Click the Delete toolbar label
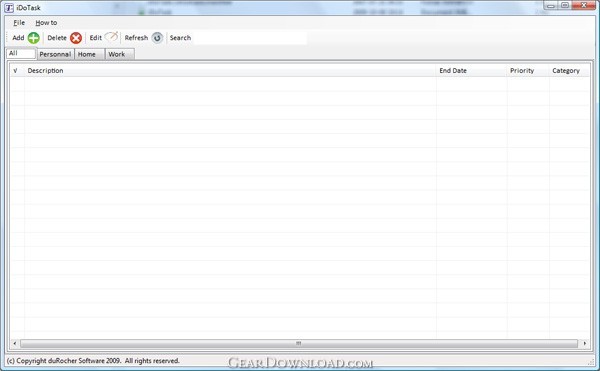The height and width of the screenshot is (371, 600). tap(57, 38)
